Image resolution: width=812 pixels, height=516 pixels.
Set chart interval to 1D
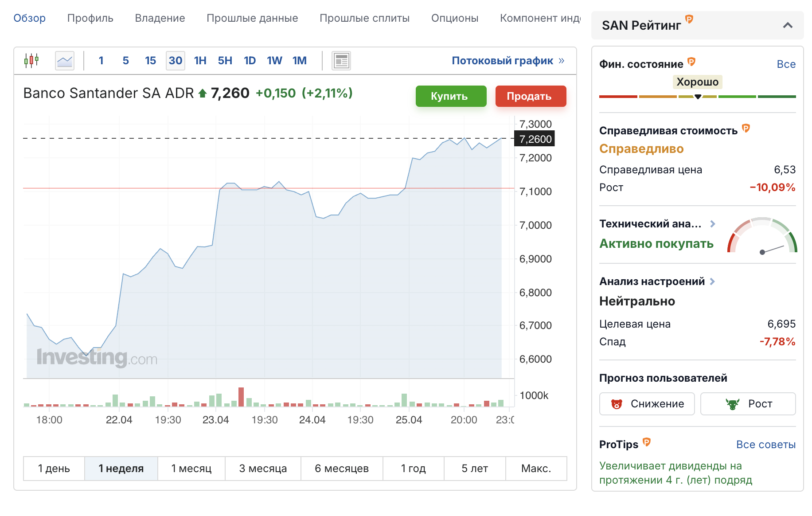tap(250, 61)
